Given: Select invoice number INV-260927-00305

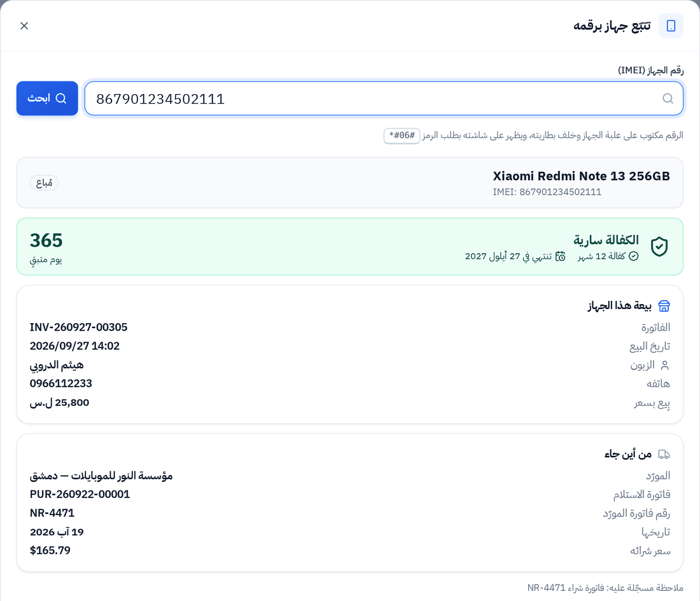Looking at the screenshot, I should 78,327.
